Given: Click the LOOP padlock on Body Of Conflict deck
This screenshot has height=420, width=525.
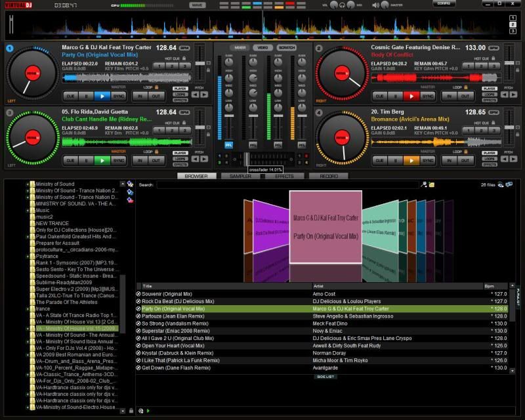Looking at the screenshot, I should pyautogui.click(x=466, y=87).
